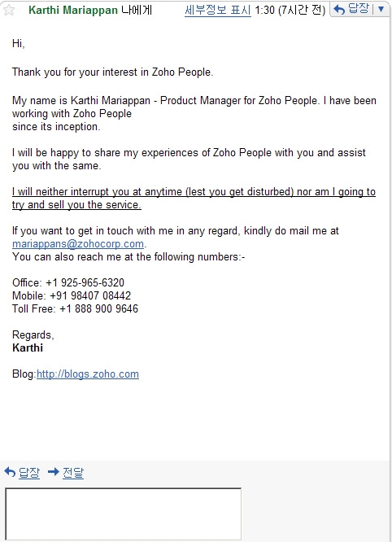The height and width of the screenshot is (542, 392).
Task: Click the 전달 forward link
Action: [x=73, y=472]
